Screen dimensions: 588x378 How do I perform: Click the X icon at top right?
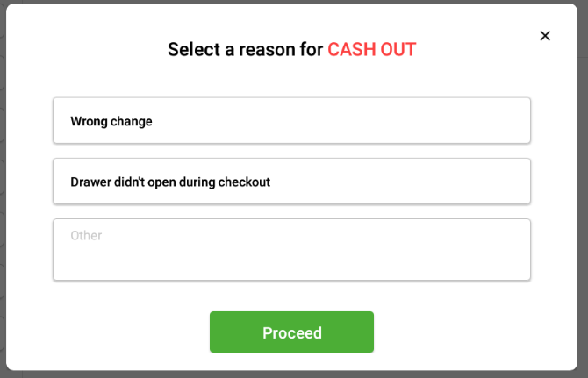(545, 36)
